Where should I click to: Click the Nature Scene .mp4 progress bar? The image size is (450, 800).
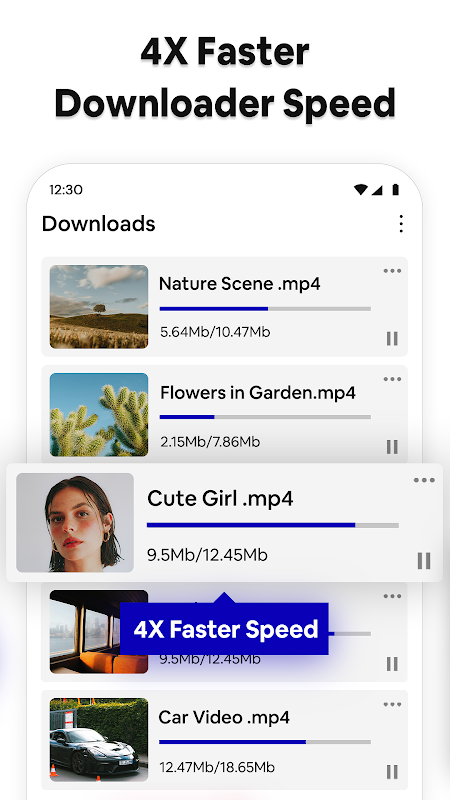(265, 309)
